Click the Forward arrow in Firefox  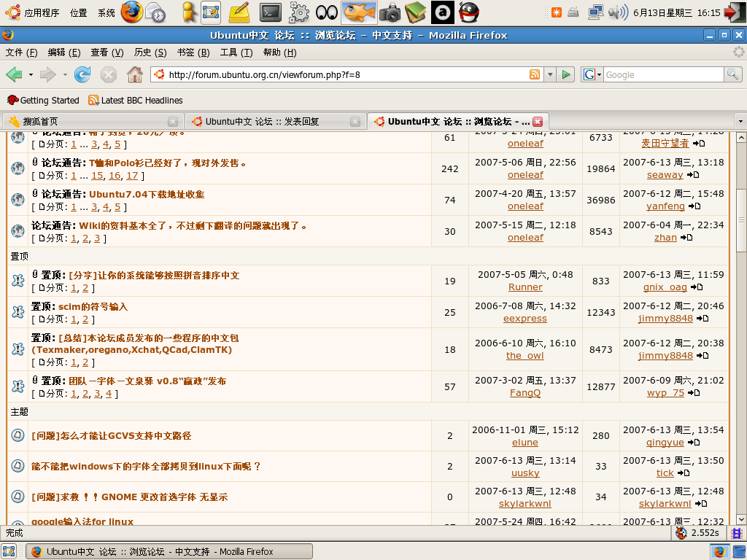point(48,74)
